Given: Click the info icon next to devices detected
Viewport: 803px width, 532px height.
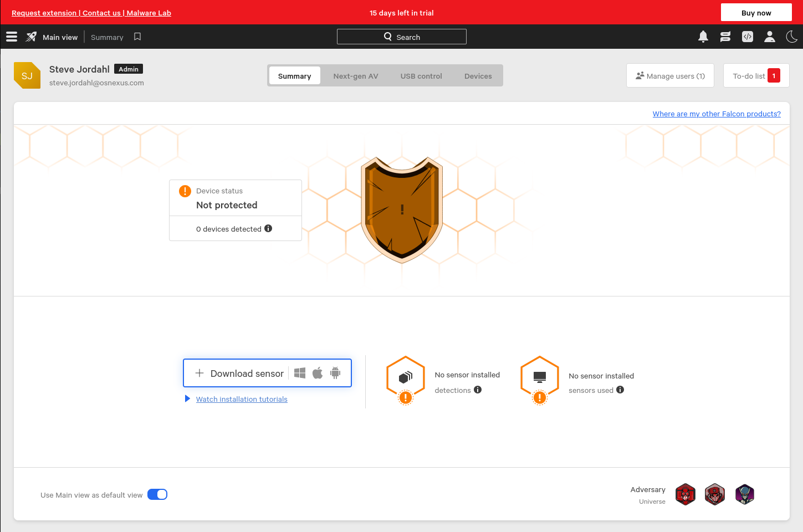Looking at the screenshot, I should 268,228.
